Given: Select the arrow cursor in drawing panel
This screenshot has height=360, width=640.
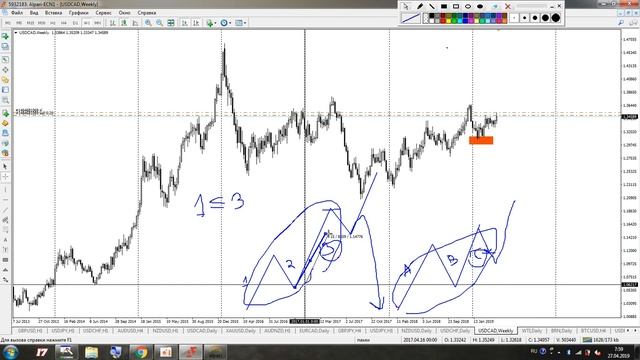Looking at the screenshot, I should [405, 7].
